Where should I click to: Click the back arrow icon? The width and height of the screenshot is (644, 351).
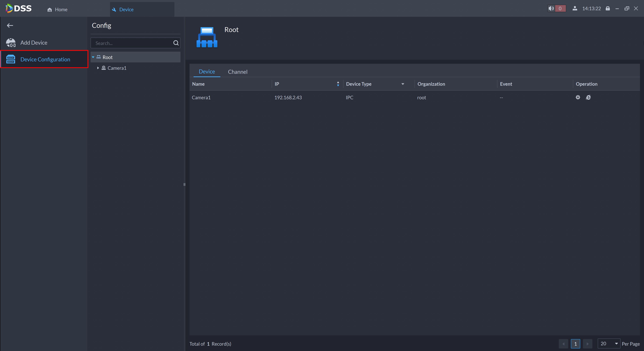tap(10, 25)
